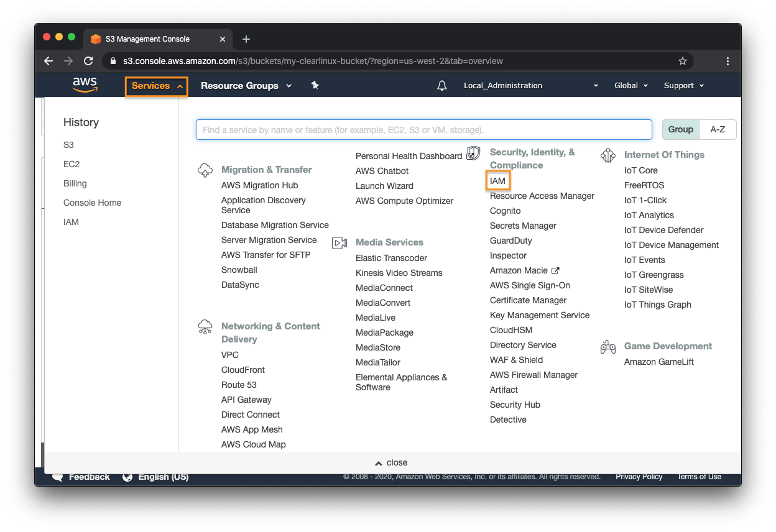This screenshot has width=776, height=532.
Task: Open CloudFront service
Action: pos(243,370)
